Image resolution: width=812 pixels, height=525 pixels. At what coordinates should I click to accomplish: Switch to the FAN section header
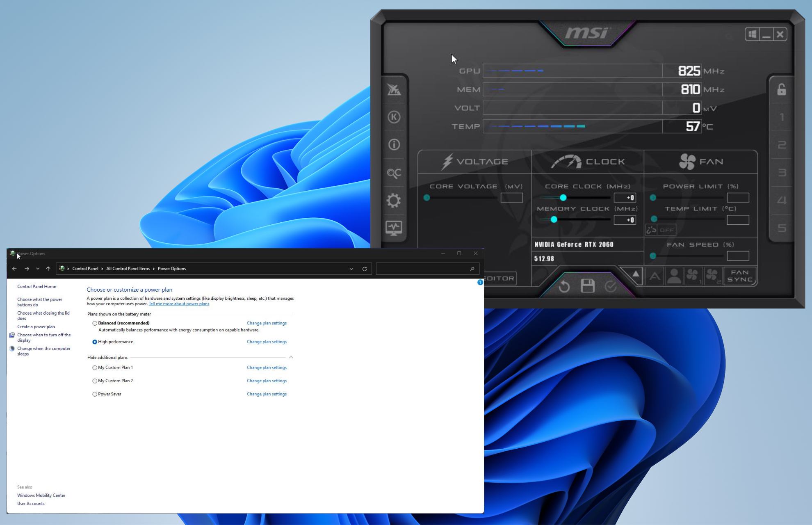pyautogui.click(x=701, y=162)
